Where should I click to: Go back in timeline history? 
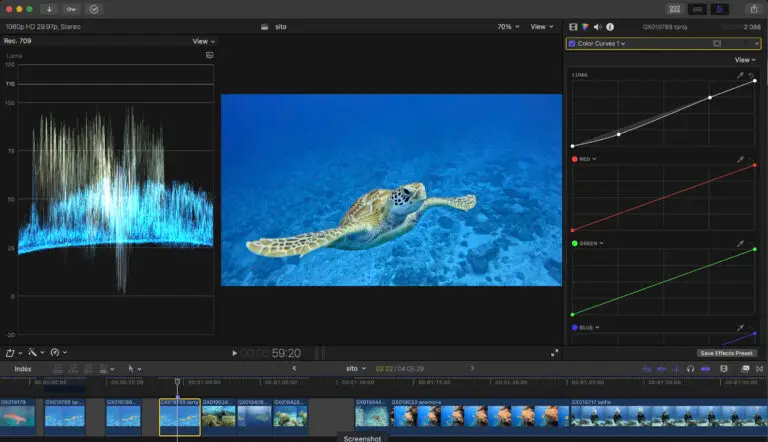coord(294,368)
